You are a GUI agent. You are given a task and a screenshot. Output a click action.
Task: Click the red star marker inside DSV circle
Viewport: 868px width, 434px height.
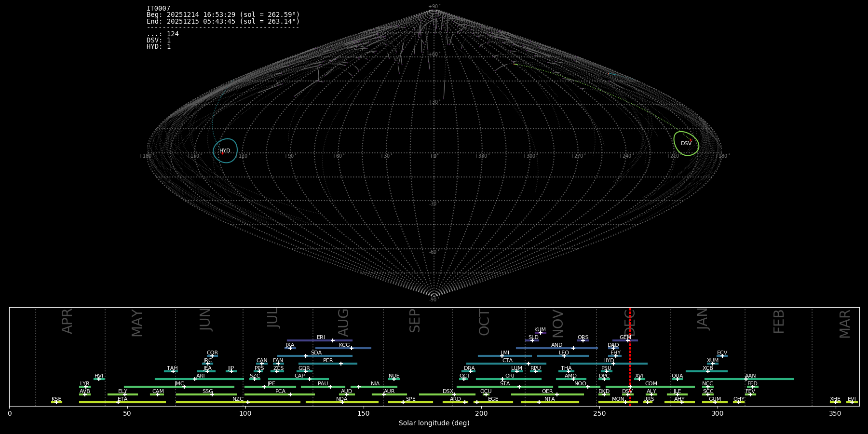[x=691, y=140]
